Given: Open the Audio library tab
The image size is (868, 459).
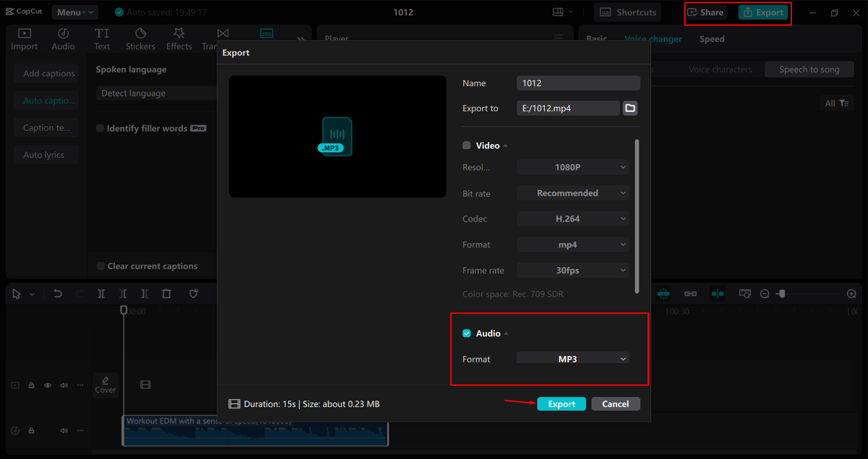Looking at the screenshot, I should tap(63, 39).
